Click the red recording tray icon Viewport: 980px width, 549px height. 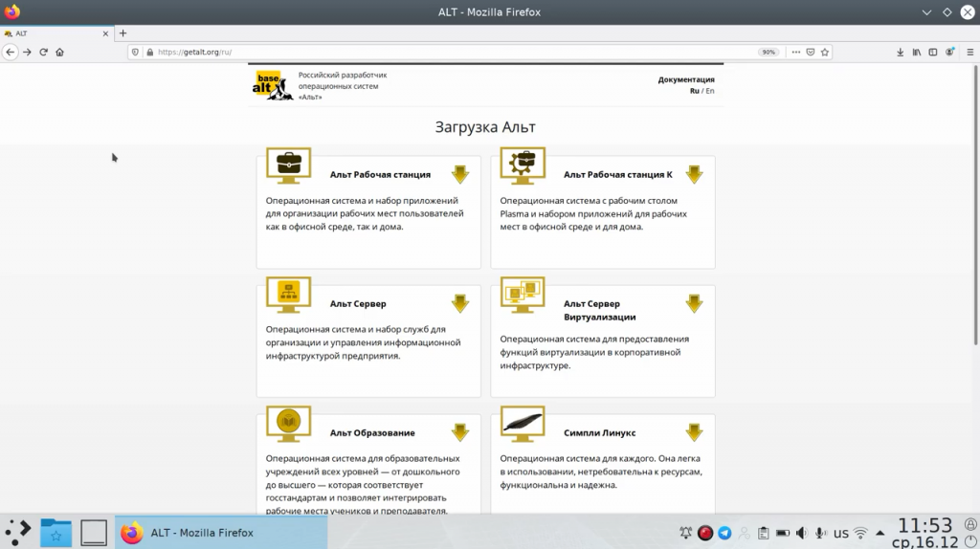coord(705,533)
